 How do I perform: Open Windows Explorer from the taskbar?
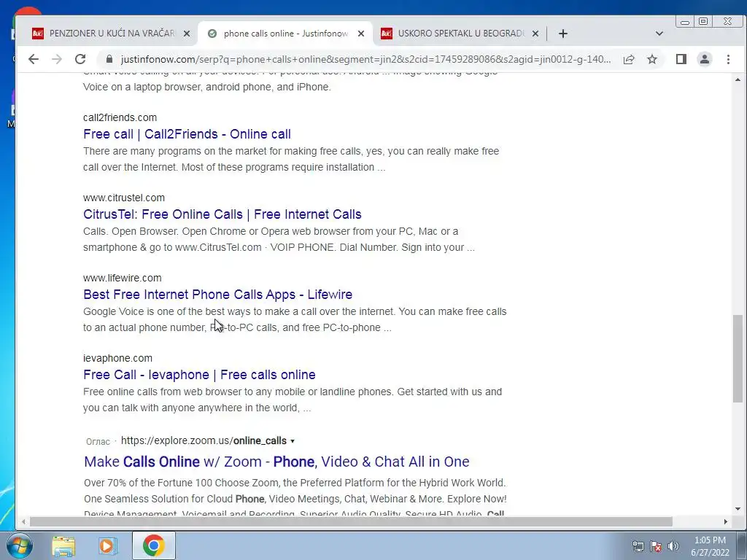(63, 545)
